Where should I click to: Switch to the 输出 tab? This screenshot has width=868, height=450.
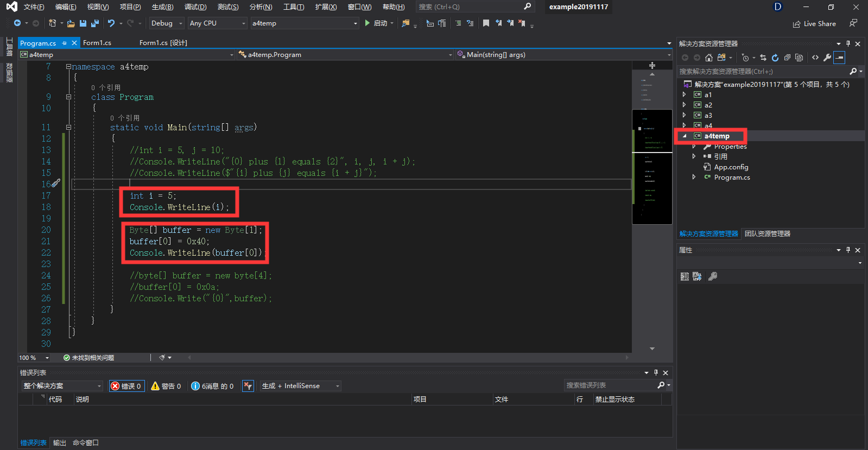pyautogui.click(x=60, y=443)
